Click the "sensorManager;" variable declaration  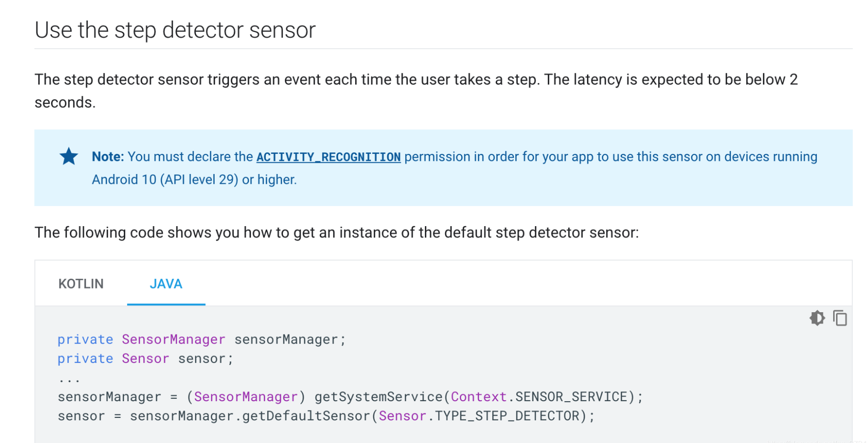(x=290, y=339)
